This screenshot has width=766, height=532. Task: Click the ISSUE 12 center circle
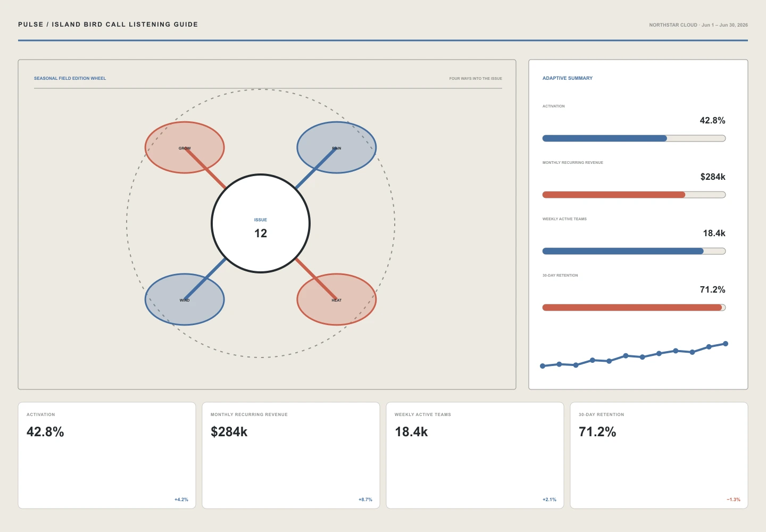(x=261, y=223)
